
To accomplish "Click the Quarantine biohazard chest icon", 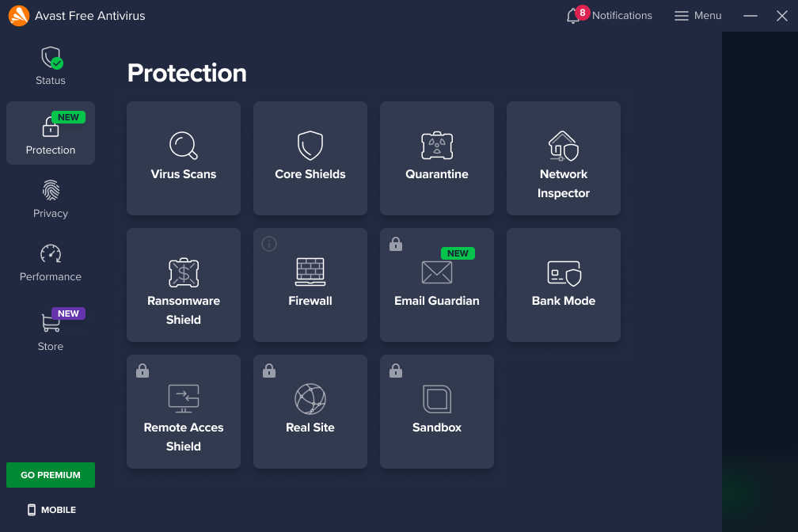I will 437,146.
